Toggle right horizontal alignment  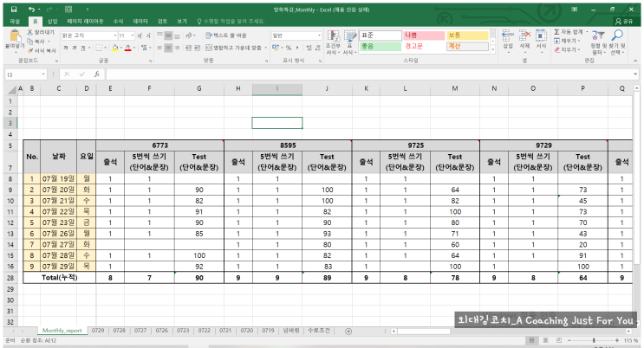point(177,48)
